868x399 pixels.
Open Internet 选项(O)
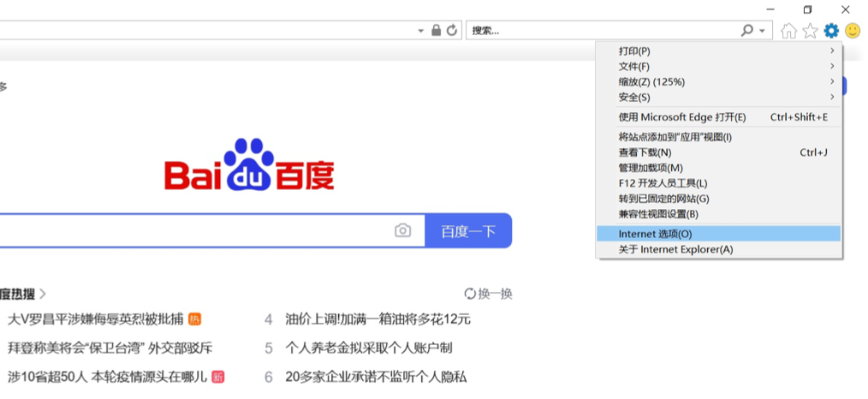pyautogui.click(x=718, y=234)
